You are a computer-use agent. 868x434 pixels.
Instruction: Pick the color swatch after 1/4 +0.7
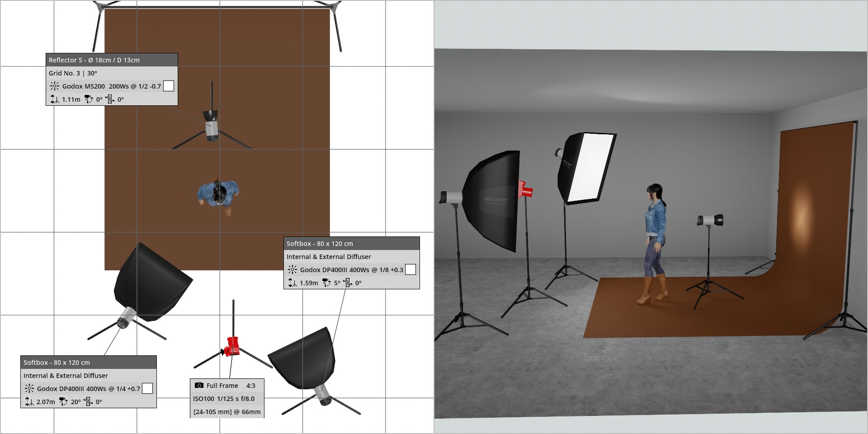147,388
